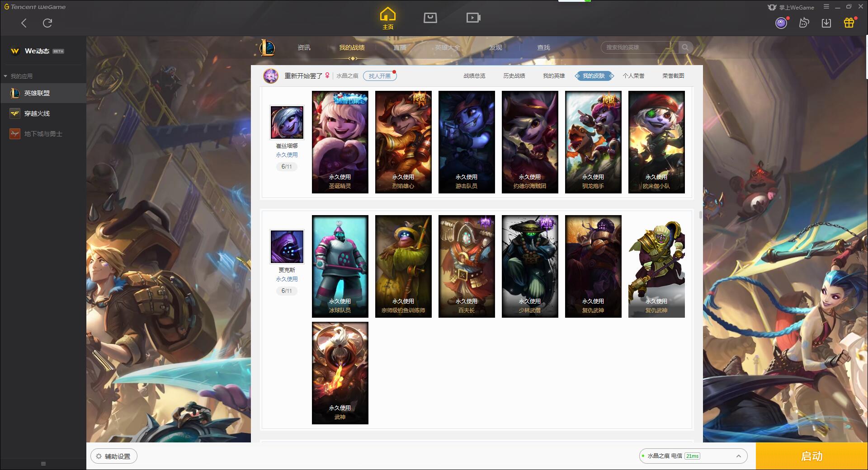Click the 崔丝塔娜 champion portrait
The image size is (868, 470).
click(287, 122)
